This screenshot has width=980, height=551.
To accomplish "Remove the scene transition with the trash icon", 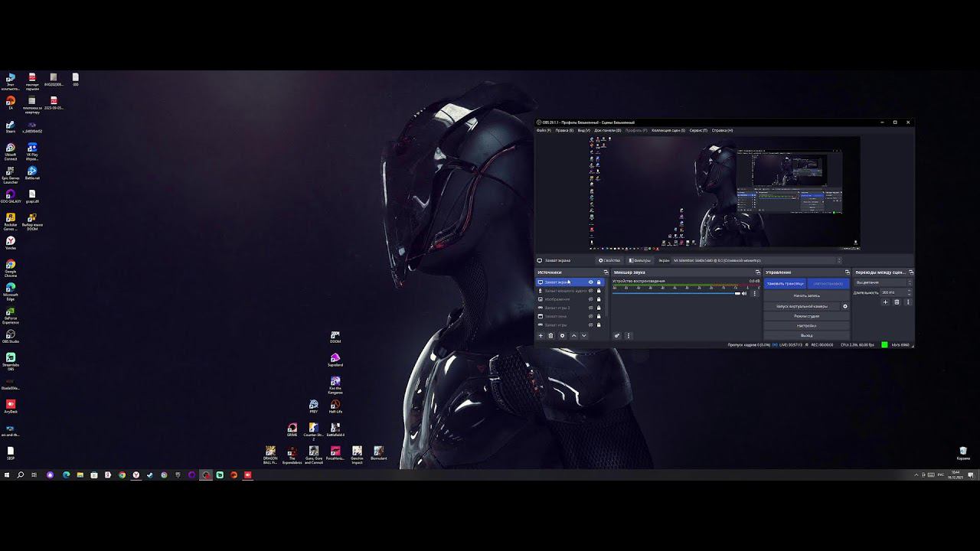I will [897, 302].
